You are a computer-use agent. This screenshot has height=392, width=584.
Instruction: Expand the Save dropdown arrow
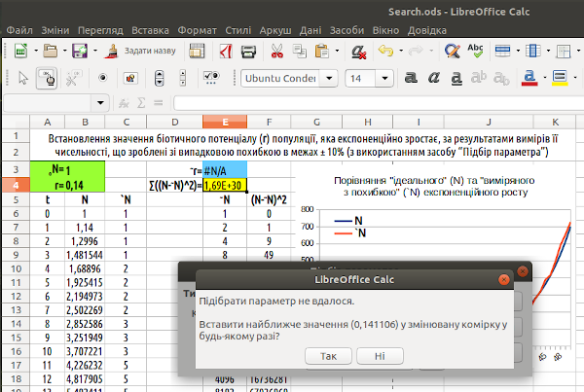(x=95, y=51)
